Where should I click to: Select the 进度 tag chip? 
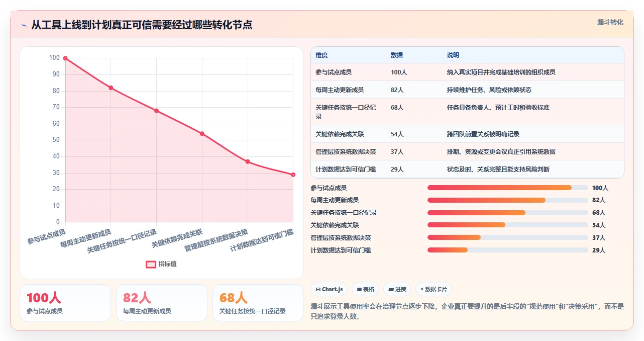(397, 289)
